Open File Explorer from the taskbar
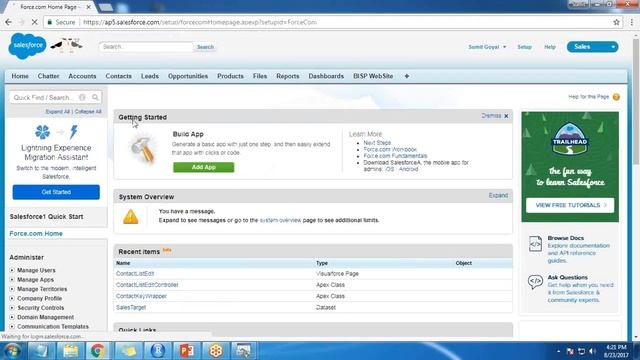The height and width of the screenshot is (360, 640). point(70,351)
